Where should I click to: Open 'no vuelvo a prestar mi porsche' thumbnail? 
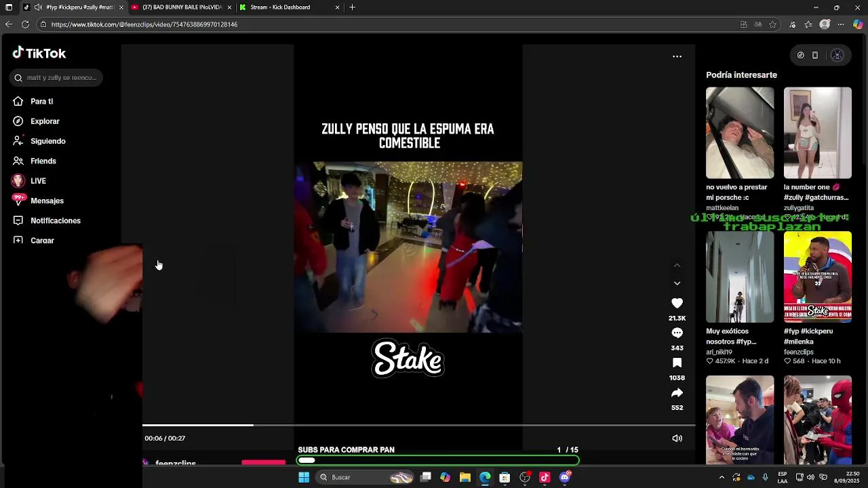click(x=740, y=133)
